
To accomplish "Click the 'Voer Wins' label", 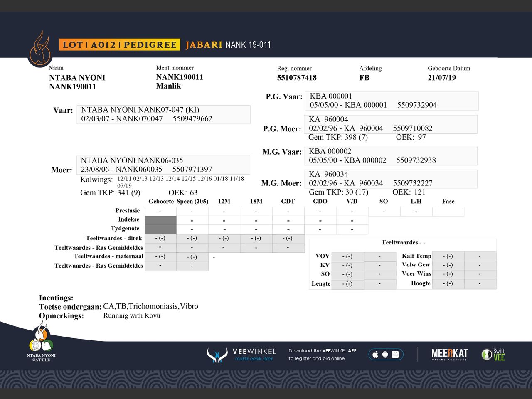I will 416,274.
